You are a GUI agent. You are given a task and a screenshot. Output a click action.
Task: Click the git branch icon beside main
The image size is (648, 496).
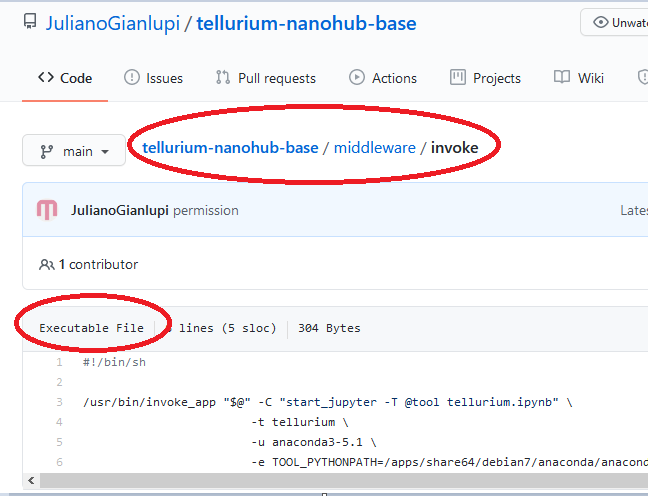46,152
